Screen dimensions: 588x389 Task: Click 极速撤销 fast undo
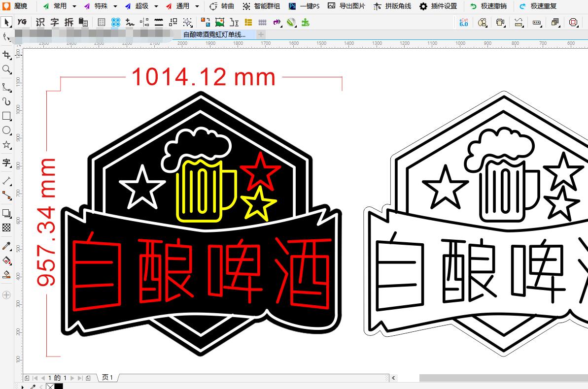pyautogui.click(x=488, y=6)
